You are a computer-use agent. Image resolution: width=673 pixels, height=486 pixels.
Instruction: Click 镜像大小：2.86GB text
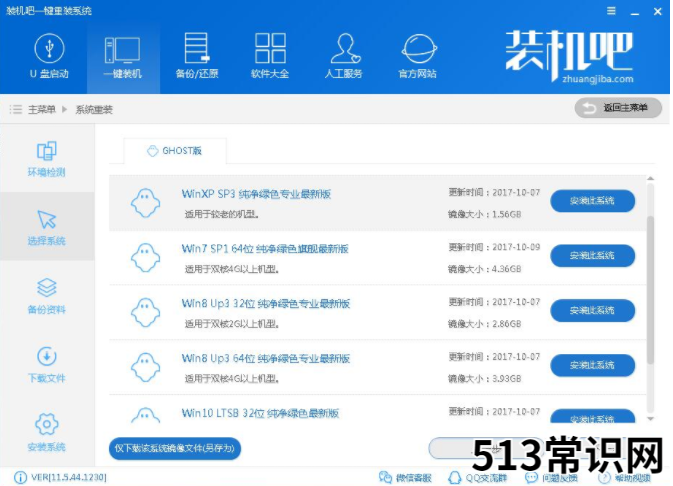click(x=485, y=324)
